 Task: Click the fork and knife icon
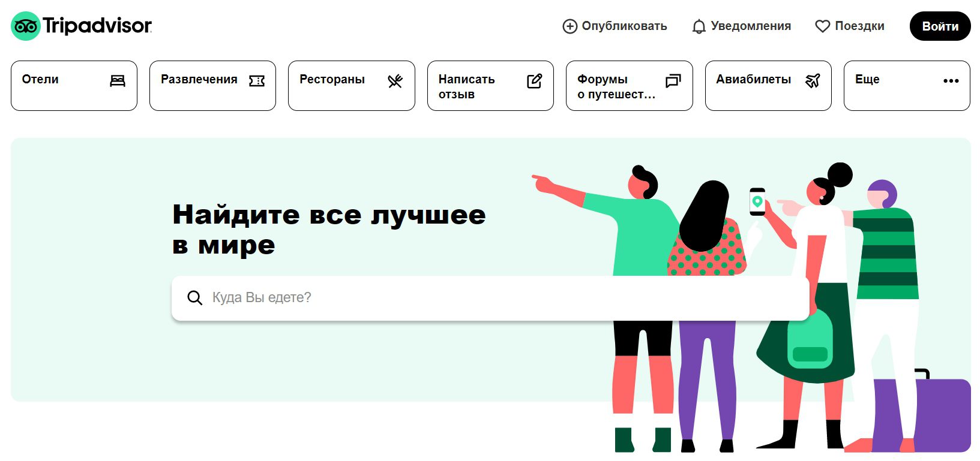pyautogui.click(x=395, y=81)
